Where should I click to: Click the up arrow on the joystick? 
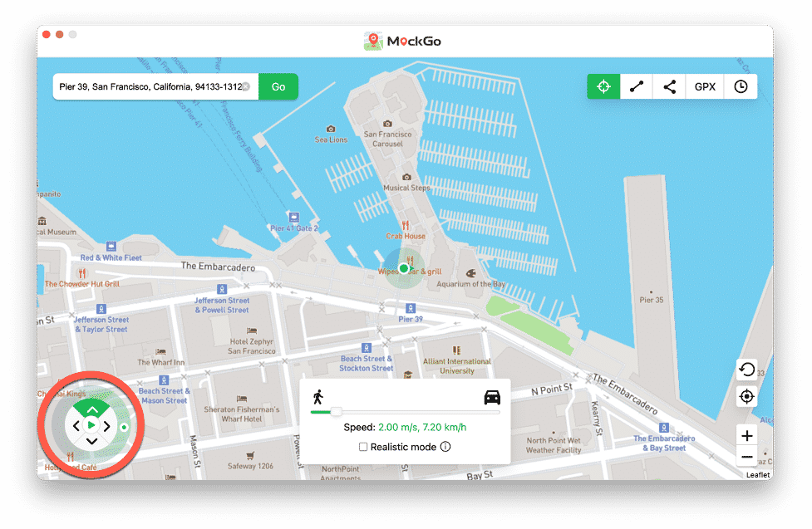click(91, 408)
